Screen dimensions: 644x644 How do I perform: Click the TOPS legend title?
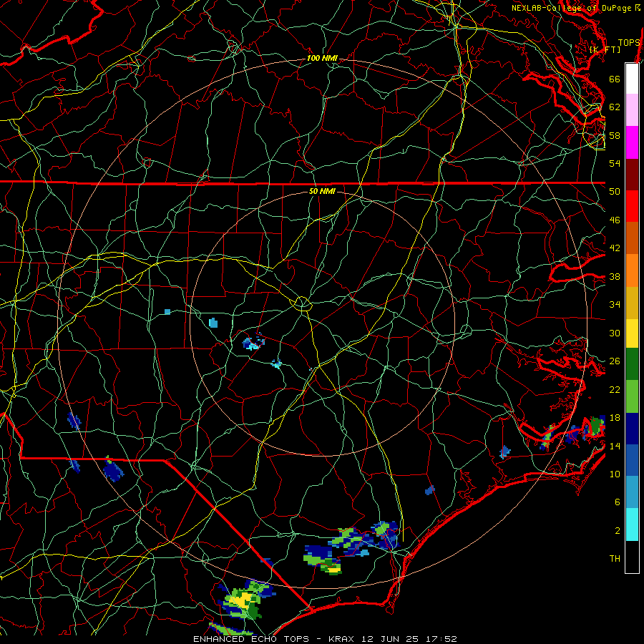629,43
